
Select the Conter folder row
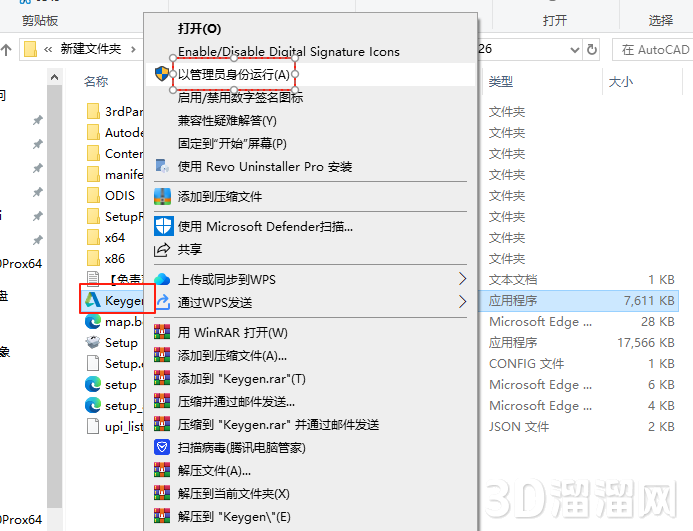click(x=114, y=153)
